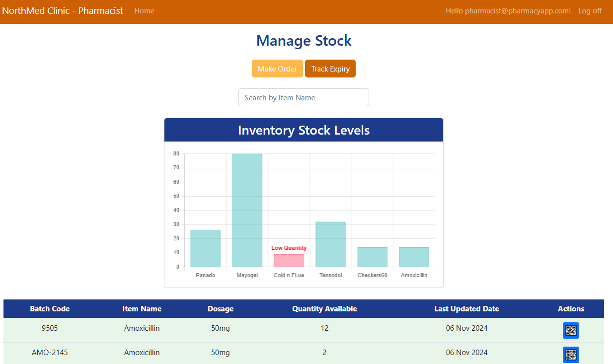Click the pink Cold n FLue bar
Viewport: 613px width, 364px height.
pos(289,260)
